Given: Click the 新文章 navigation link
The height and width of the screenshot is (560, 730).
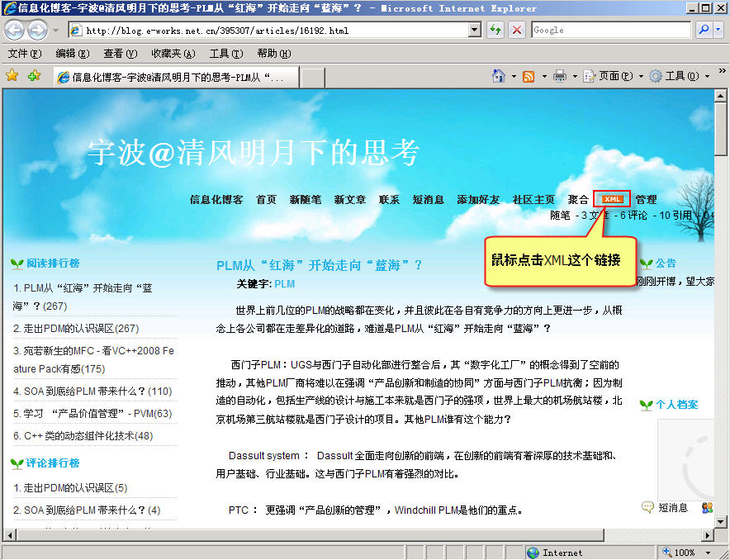Looking at the screenshot, I should pyautogui.click(x=349, y=200).
